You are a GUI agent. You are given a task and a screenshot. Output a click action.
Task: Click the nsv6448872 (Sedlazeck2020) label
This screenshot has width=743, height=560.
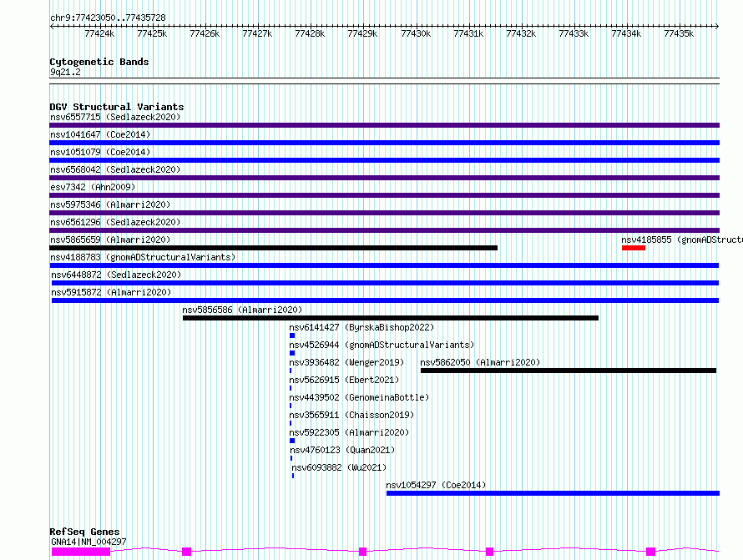pyautogui.click(x=116, y=275)
